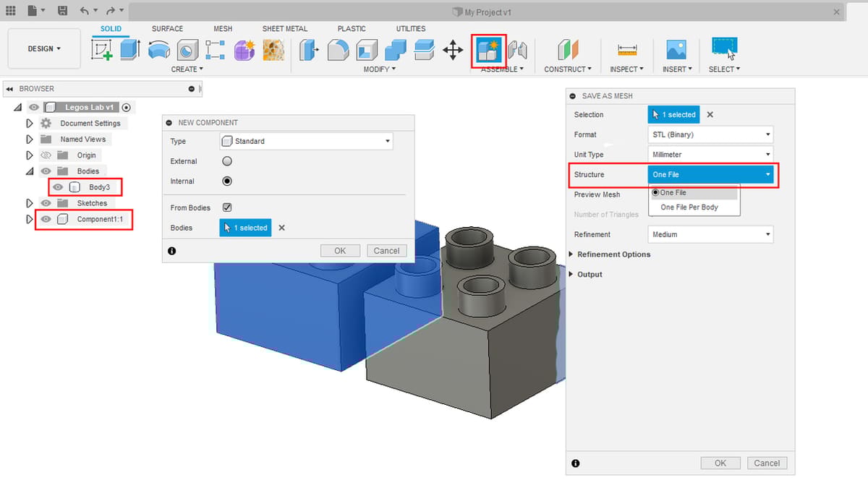This screenshot has width=868, height=488.
Task: Collapse the Browser panel with double arrows
Action: point(9,89)
